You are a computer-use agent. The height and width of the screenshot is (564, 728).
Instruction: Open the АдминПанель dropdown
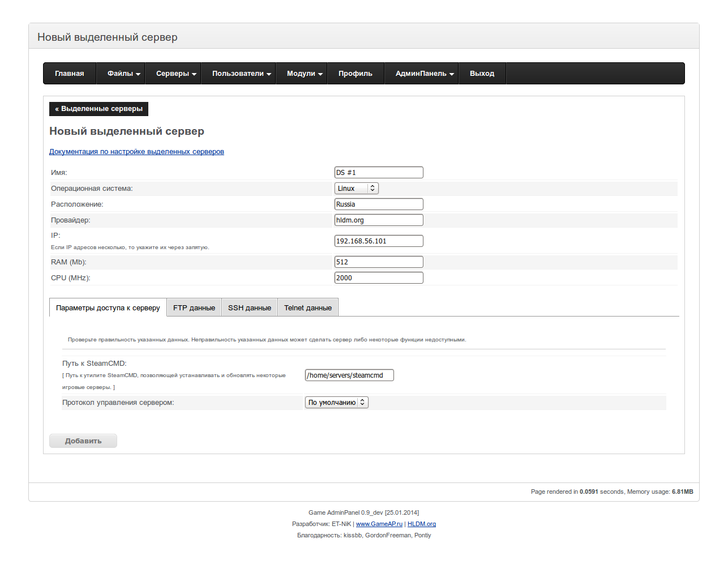tap(425, 74)
